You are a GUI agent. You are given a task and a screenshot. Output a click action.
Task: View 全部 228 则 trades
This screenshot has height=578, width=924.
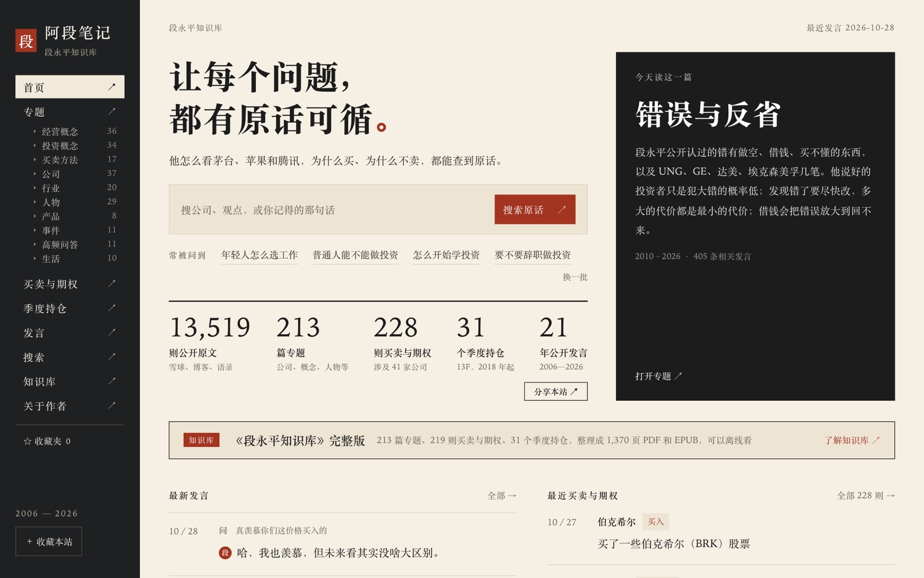pos(866,496)
